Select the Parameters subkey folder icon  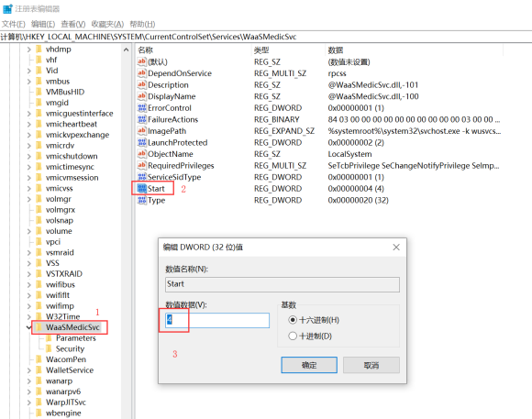coord(50,338)
